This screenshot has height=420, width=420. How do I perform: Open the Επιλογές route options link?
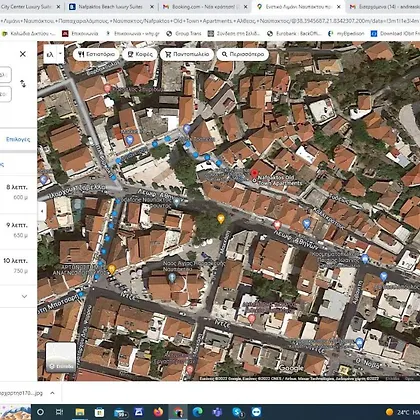[18, 139]
